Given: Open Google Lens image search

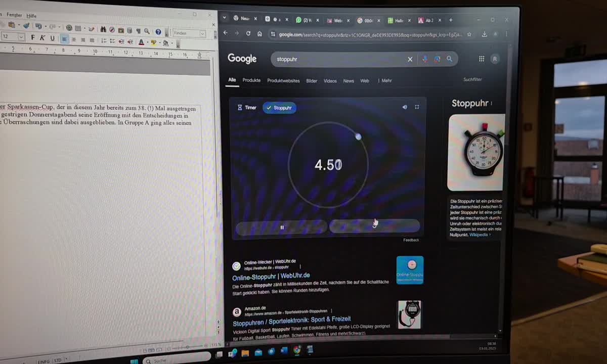Looking at the screenshot, I should 437,59.
